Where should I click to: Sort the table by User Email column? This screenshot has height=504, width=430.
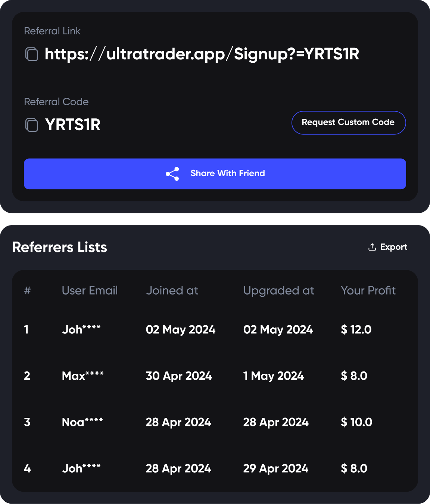pos(90,290)
